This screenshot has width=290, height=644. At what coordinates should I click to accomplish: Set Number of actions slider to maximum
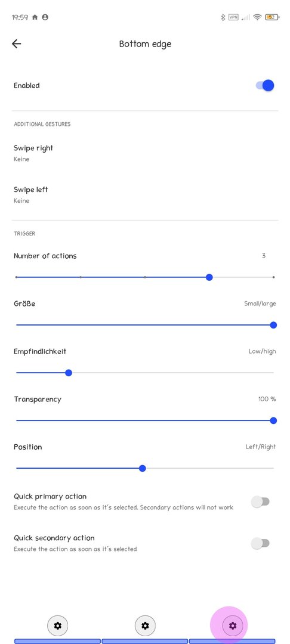coord(273,277)
